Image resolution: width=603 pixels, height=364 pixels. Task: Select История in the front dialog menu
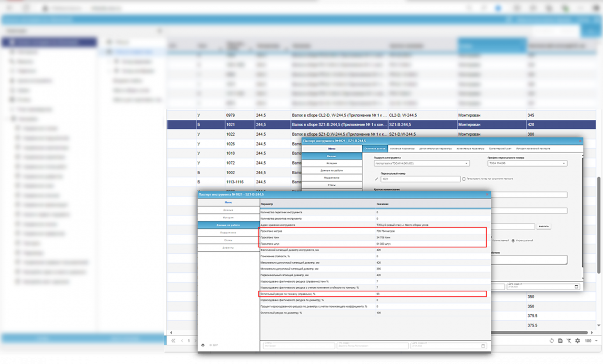pyautogui.click(x=228, y=218)
